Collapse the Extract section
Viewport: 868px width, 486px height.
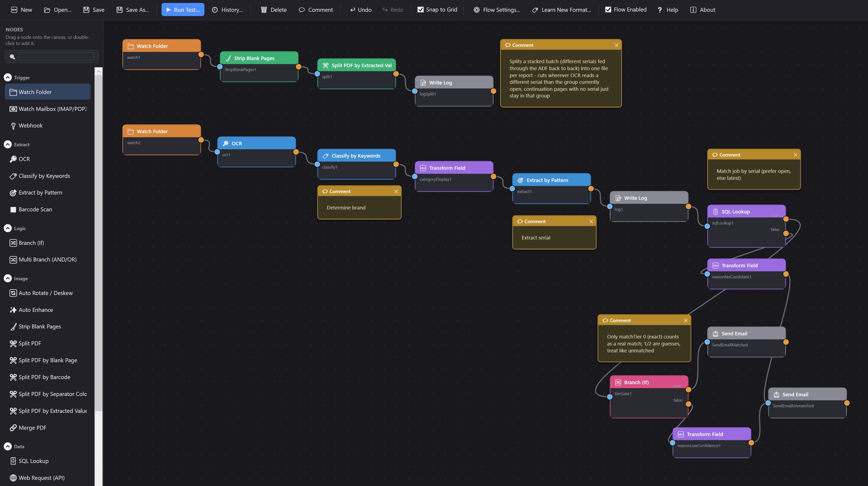tap(8, 144)
